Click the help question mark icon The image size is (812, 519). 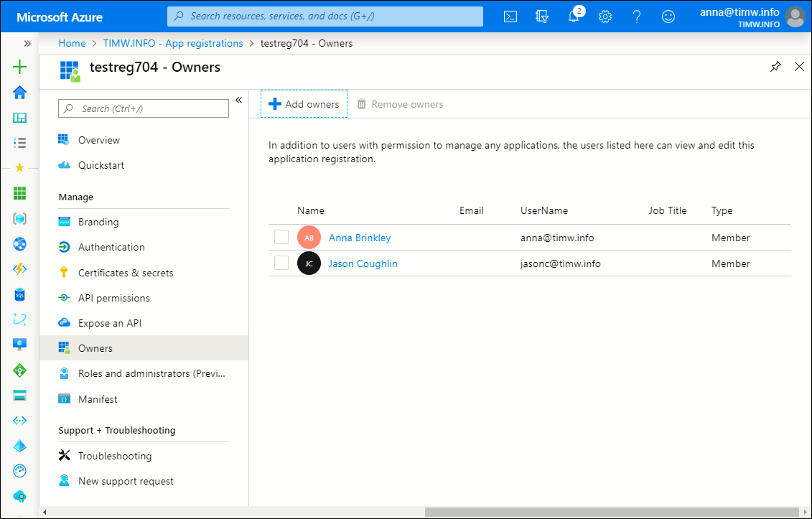click(637, 17)
